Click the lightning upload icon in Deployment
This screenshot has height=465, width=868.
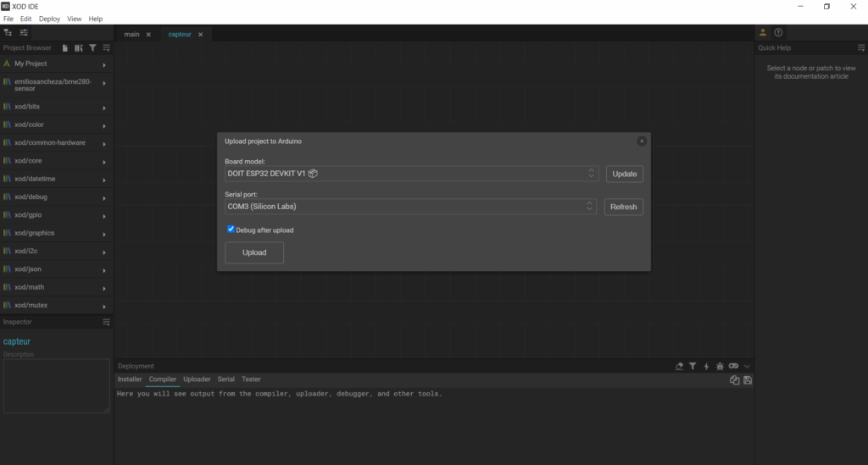706,366
